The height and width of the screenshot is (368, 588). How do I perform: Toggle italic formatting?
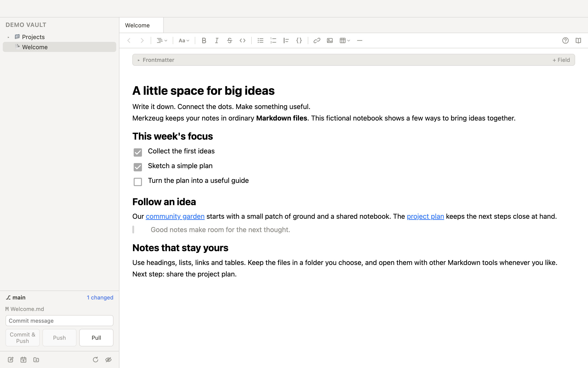pyautogui.click(x=217, y=40)
